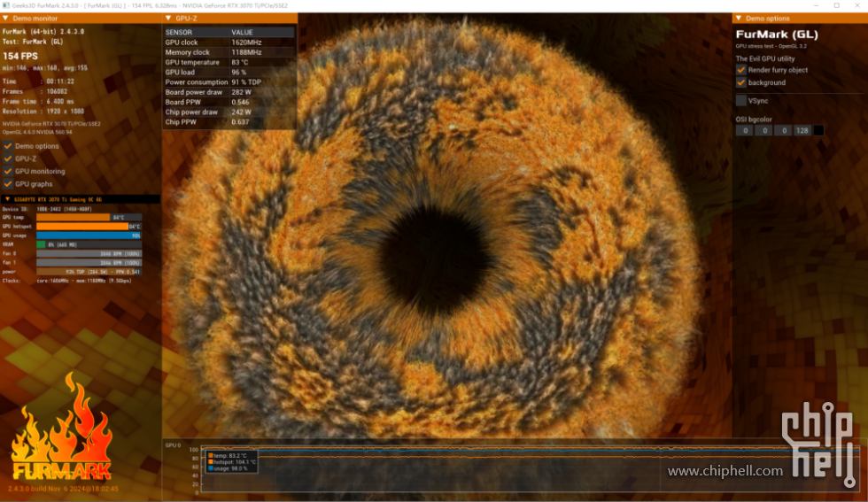Click the Clocks core/mem line
This screenshot has height=502, width=868.
point(67,281)
